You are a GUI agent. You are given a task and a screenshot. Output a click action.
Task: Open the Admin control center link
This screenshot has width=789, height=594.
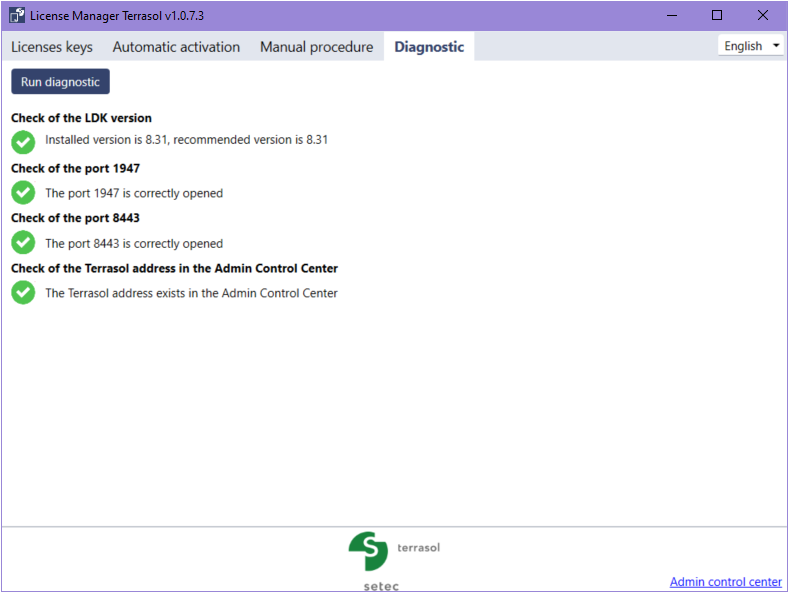(x=726, y=582)
